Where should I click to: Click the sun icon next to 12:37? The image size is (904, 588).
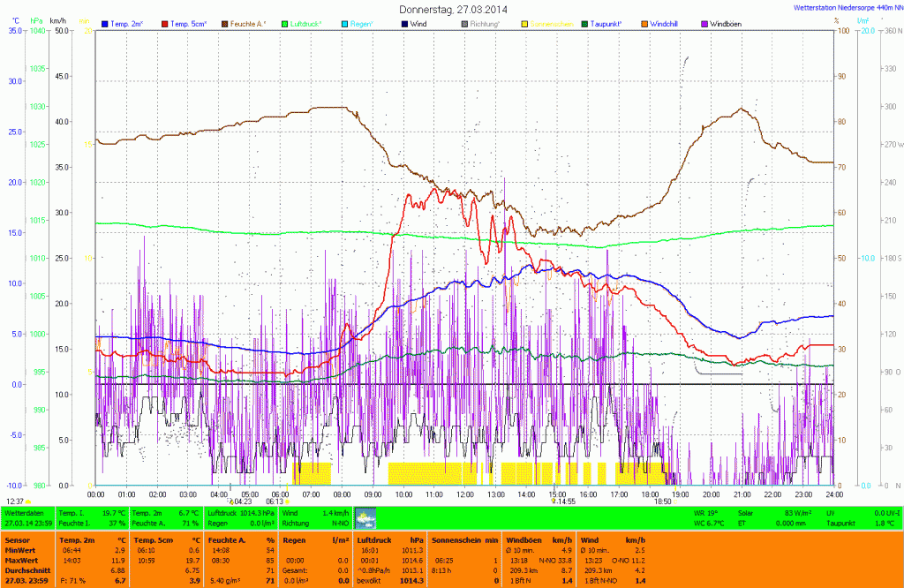click(30, 501)
